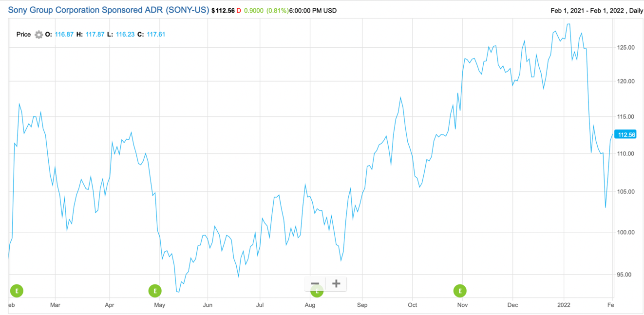Click the 120.00 price axis label
Screen dimensions: 644x315
626,81
